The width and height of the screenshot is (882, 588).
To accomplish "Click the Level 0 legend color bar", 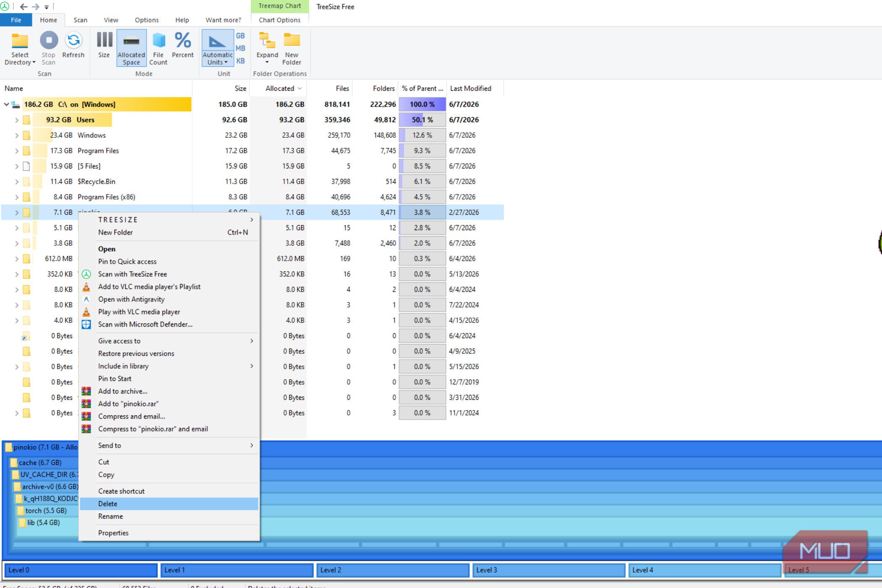I will [81, 570].
